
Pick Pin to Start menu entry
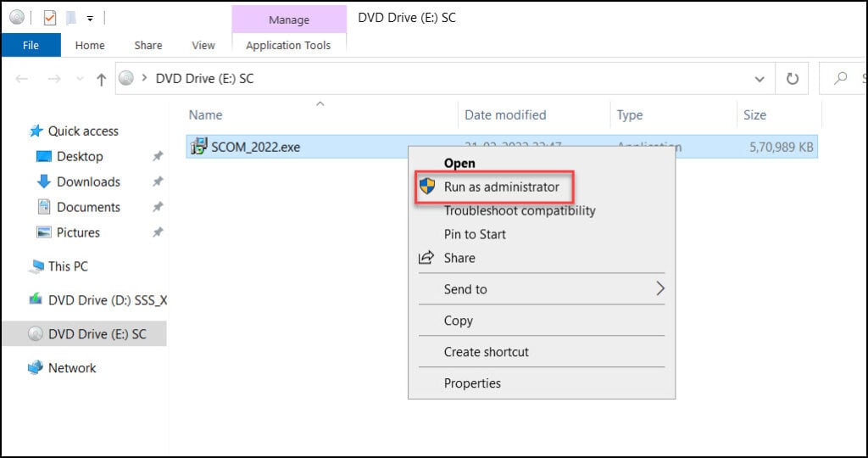coord(475,234)
